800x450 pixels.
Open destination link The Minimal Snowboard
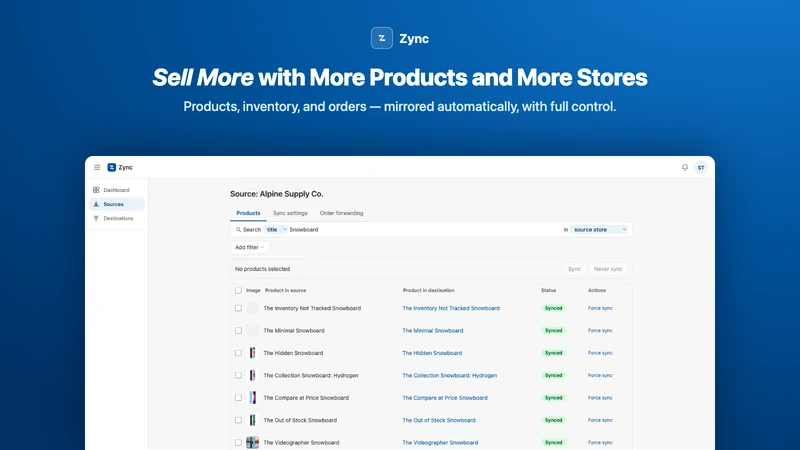tap(433, 331)
